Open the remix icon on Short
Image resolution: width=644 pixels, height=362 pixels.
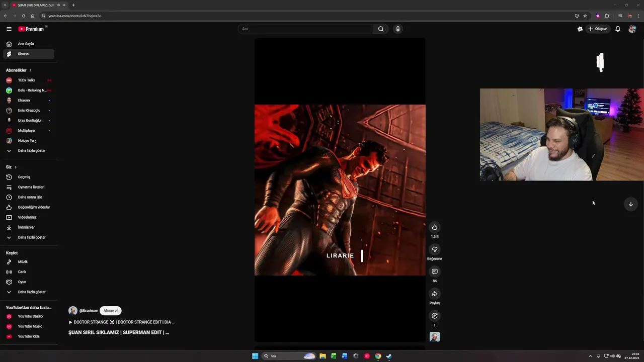coord(435,316)
